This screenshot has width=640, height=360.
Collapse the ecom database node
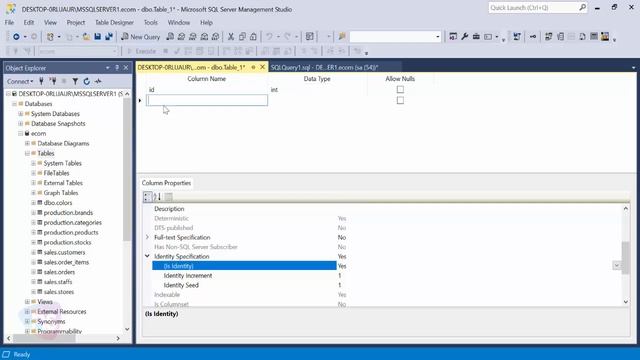[20, 133]
